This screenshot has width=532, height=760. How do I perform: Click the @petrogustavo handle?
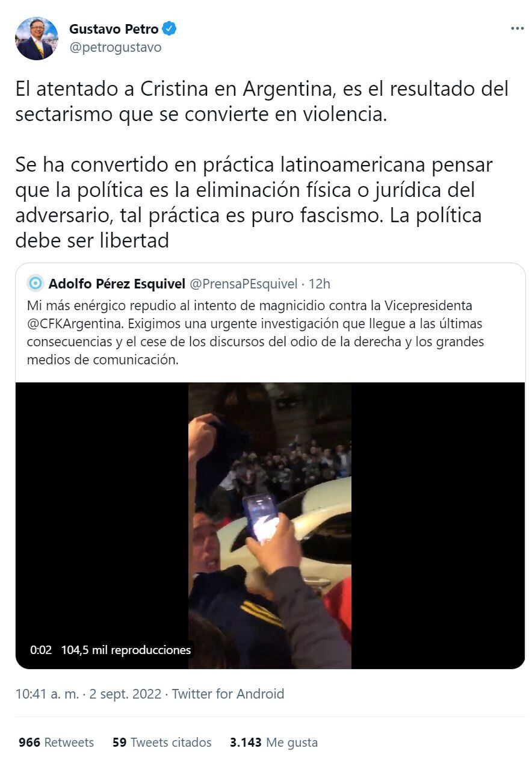click(x=115, y=48)
